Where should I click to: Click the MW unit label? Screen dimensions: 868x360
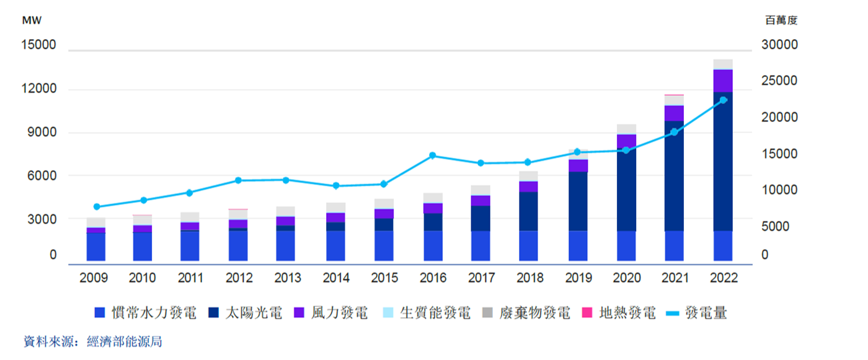point(32,20)
